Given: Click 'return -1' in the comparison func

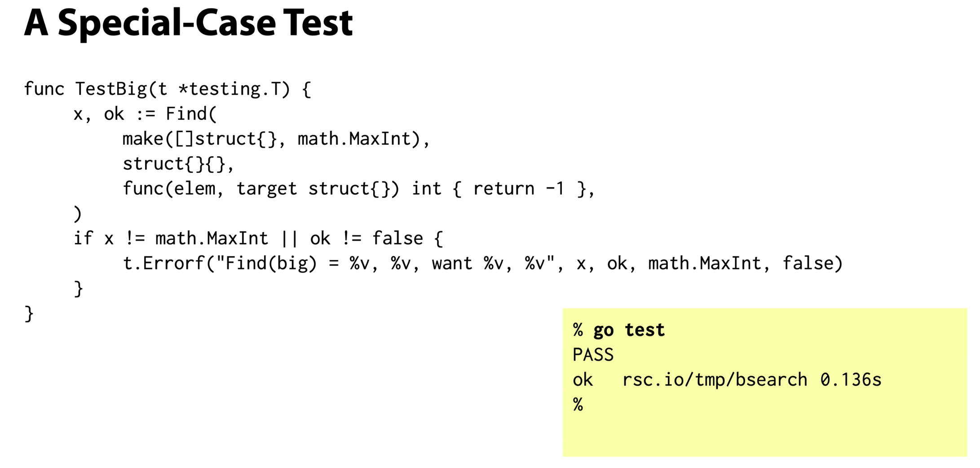Looking at the screenshot, I should 518,189.
